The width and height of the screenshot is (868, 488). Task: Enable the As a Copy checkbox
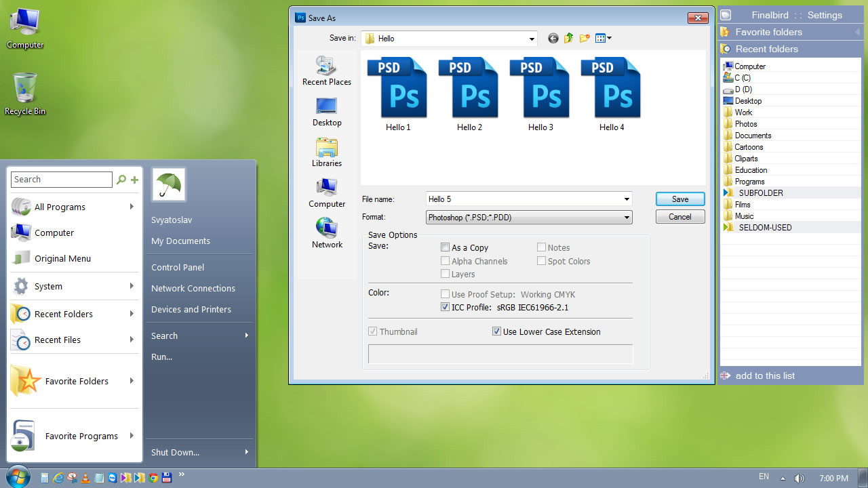click(446, 247)
